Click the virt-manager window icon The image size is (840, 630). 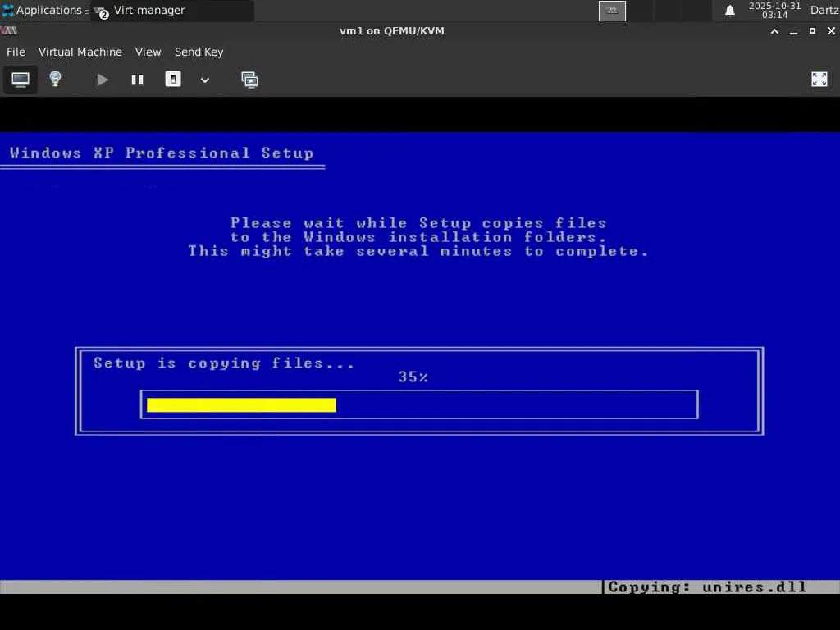click(x=9, y=31)
